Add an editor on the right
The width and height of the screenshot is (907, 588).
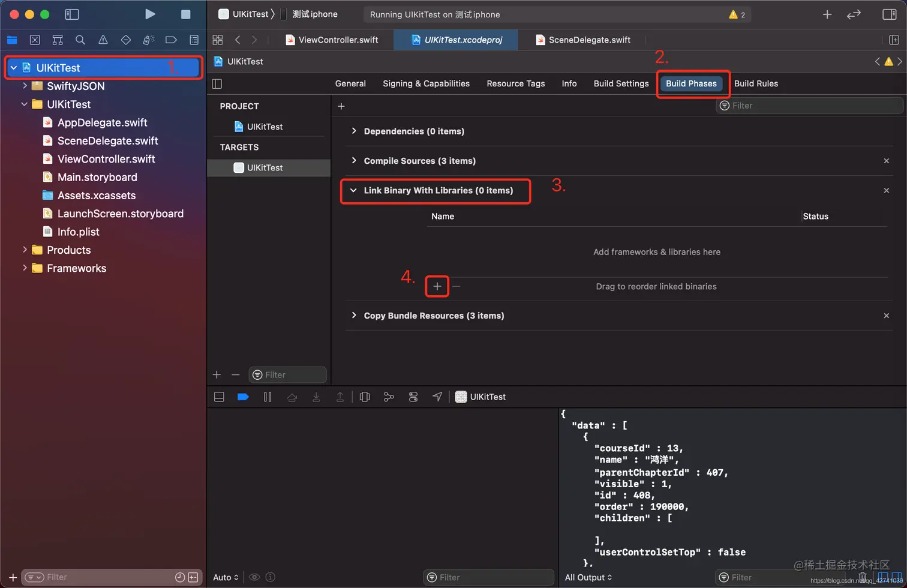pos(894,40)
